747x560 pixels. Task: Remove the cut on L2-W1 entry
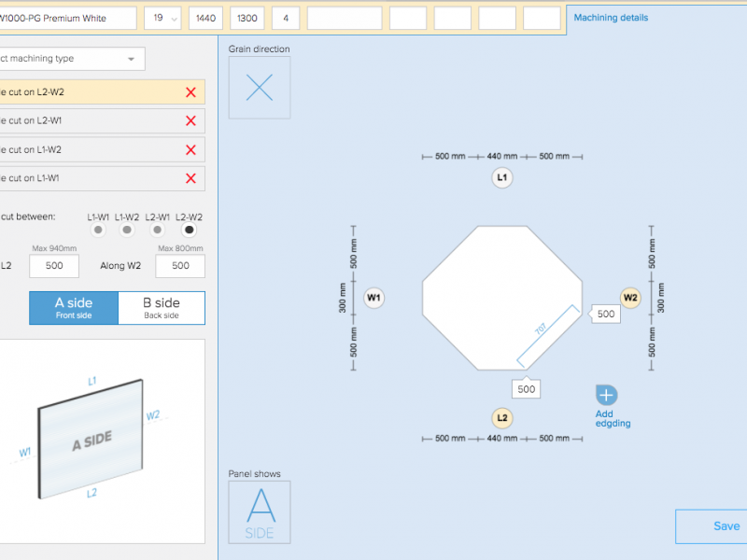coord(190,120)
